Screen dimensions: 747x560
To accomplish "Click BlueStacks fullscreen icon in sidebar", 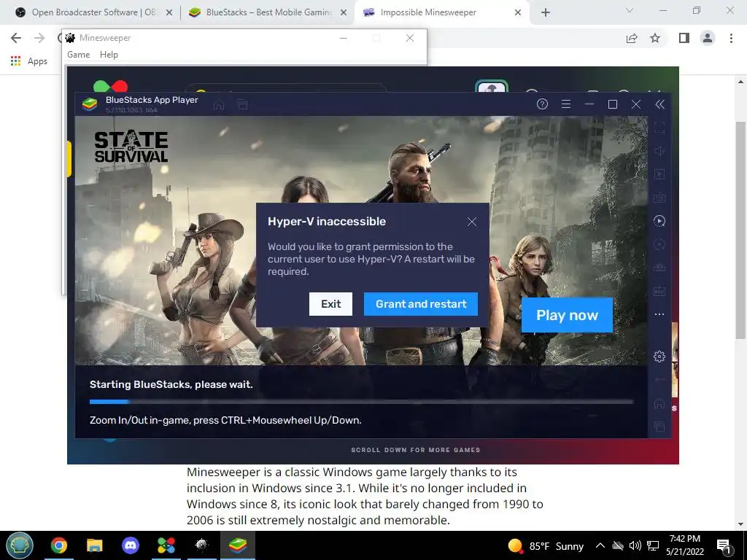I will [x=659, y=128].
